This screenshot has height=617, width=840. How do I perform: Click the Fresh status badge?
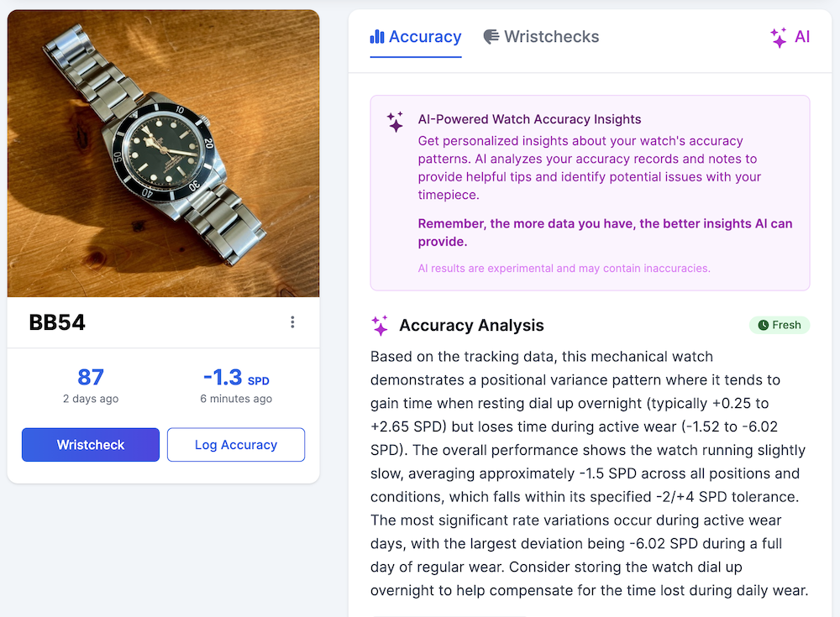[x=779, y=325]
